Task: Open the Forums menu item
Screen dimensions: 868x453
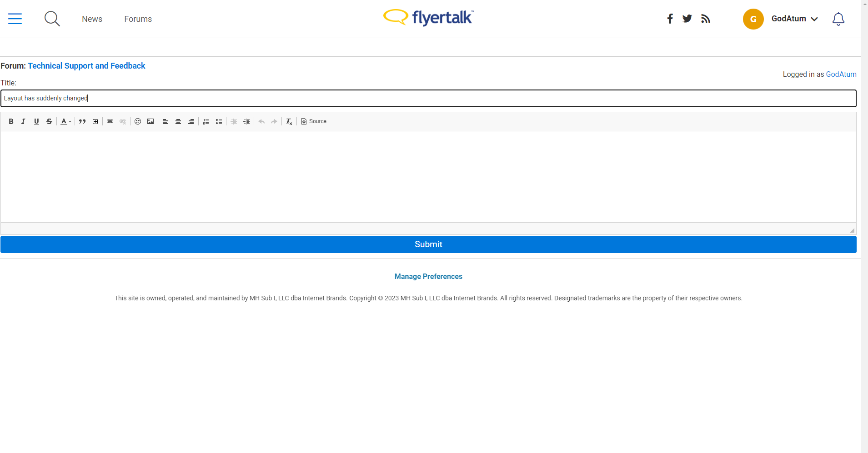Action: coord(138,19)
